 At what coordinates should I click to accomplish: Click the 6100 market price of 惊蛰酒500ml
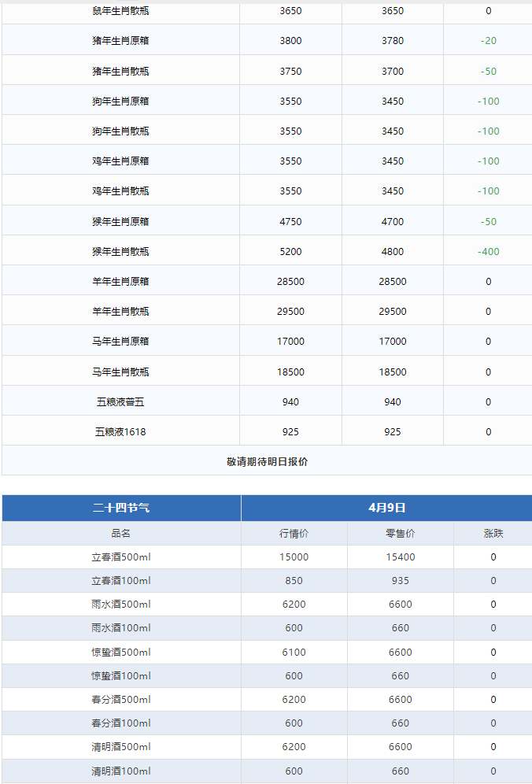(x=294, y=652)
